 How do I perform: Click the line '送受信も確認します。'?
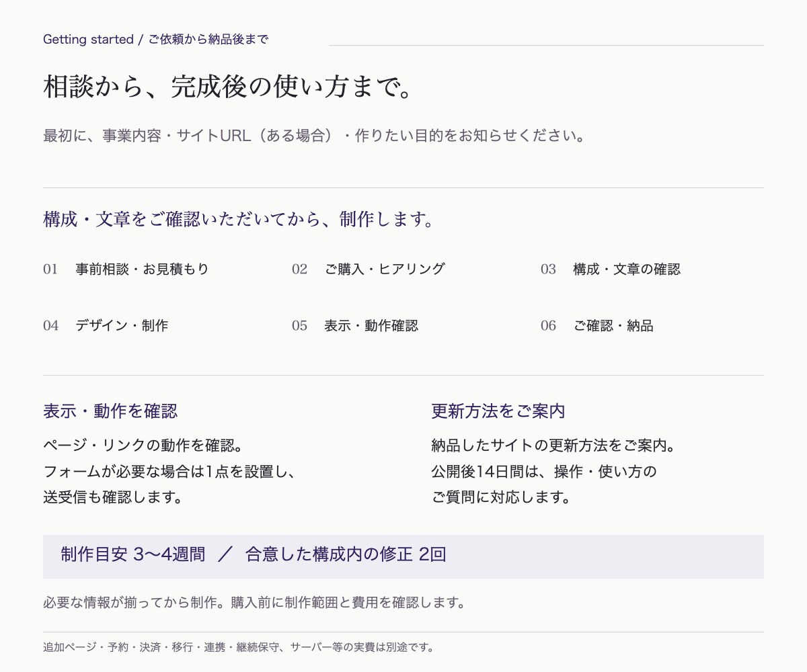coord(113,497)
